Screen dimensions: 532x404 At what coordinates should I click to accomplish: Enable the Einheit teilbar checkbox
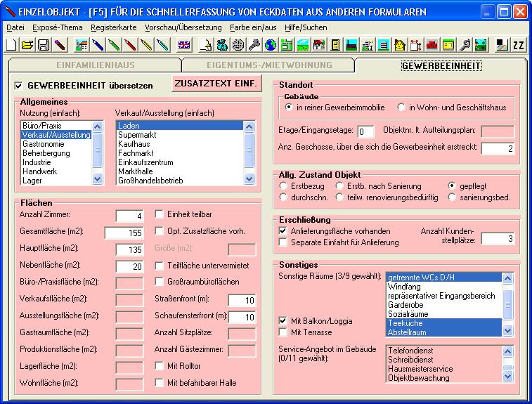pos(159,214)
